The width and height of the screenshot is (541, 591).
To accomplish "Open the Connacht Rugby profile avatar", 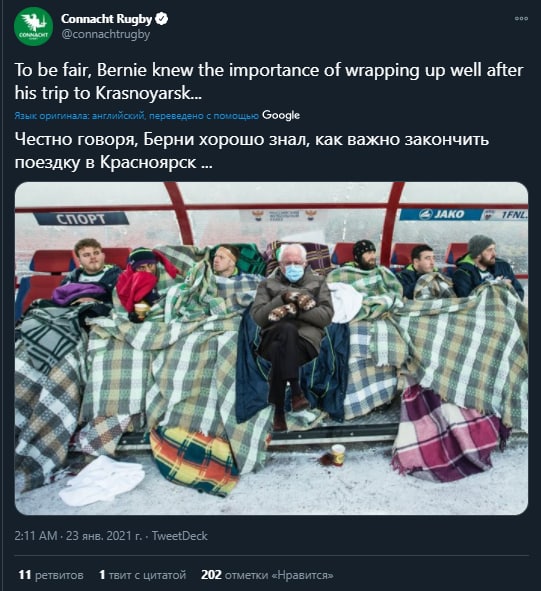I will point(33,26).
